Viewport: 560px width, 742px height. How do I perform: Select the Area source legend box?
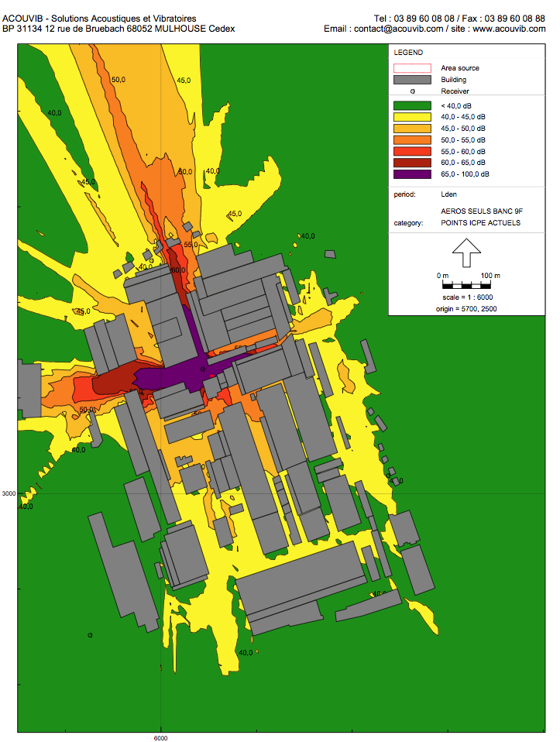(412, 68)
